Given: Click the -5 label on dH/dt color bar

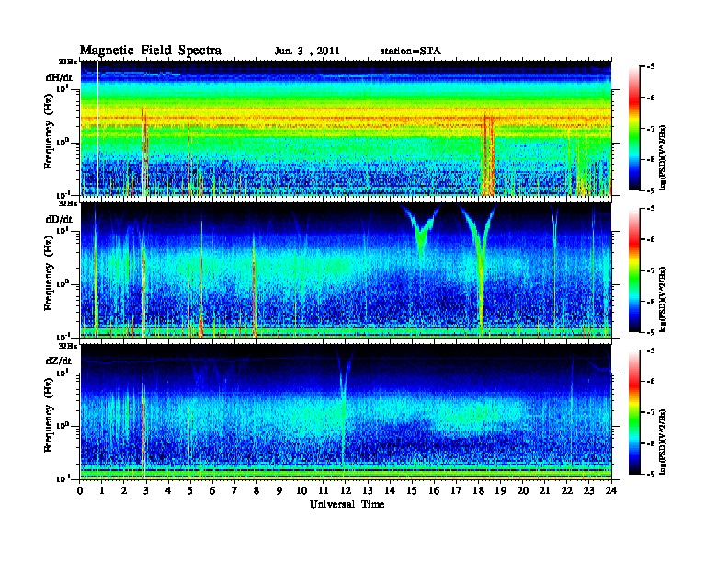Looking at the screenshot, I should point(651,67).
